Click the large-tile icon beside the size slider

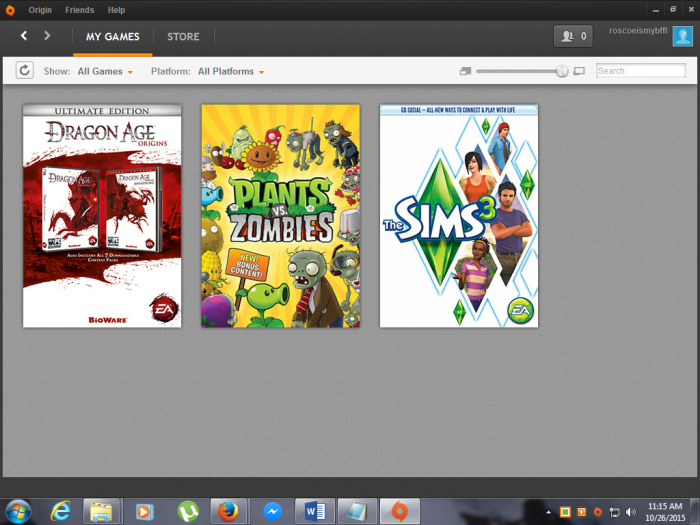(579, 71)
